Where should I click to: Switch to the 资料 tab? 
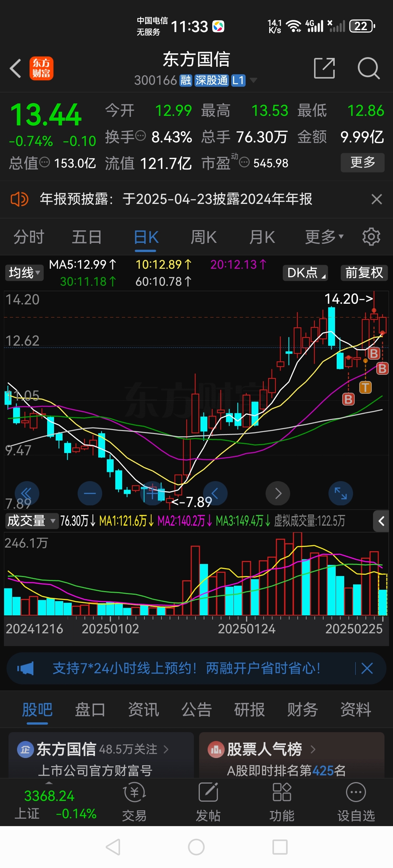(356, 710)
